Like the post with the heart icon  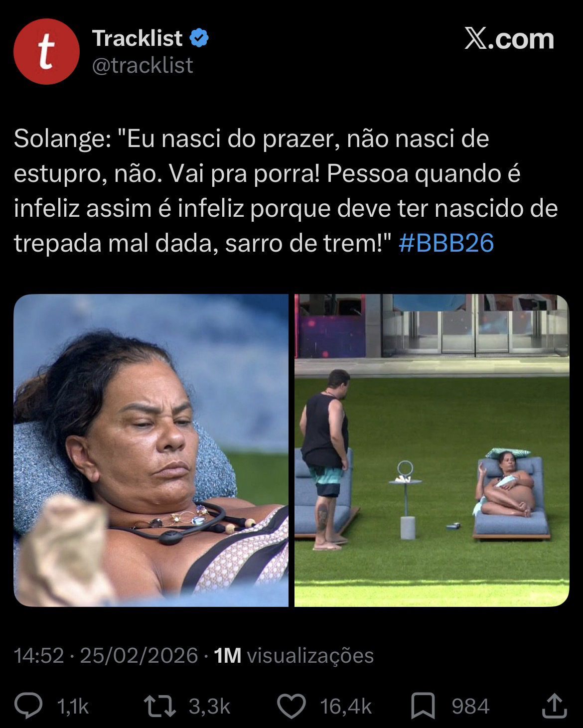coord(291,706)
